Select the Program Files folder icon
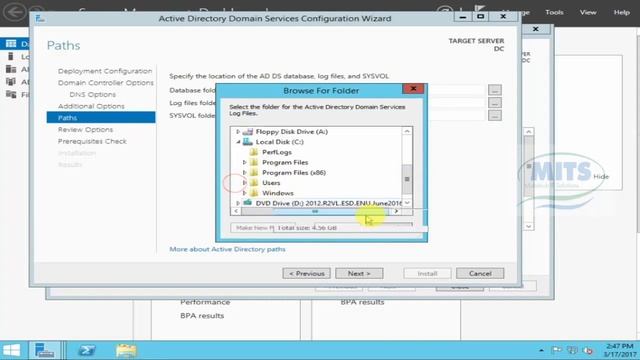This screenshot has height=360, width=640. 254,162
